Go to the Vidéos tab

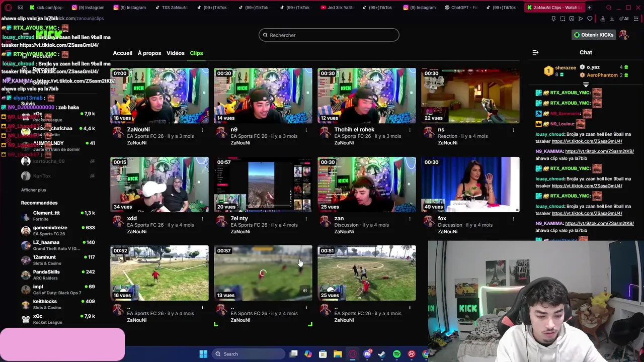tap(176, 53)
